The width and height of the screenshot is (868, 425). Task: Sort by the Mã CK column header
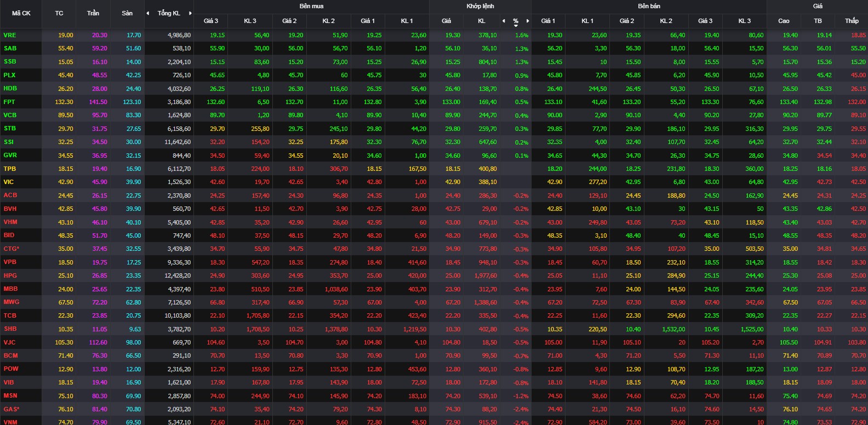tap(21, 13)
